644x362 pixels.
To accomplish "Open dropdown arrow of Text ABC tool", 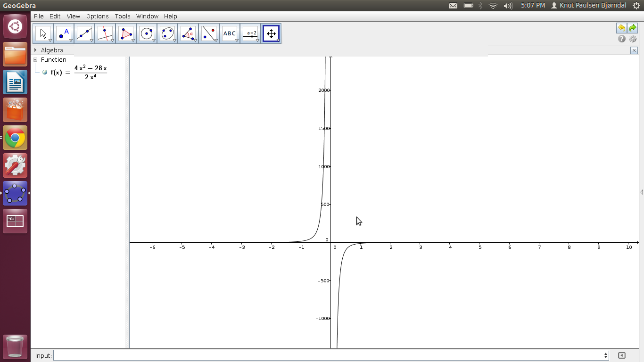I will (x=237, y=41).
